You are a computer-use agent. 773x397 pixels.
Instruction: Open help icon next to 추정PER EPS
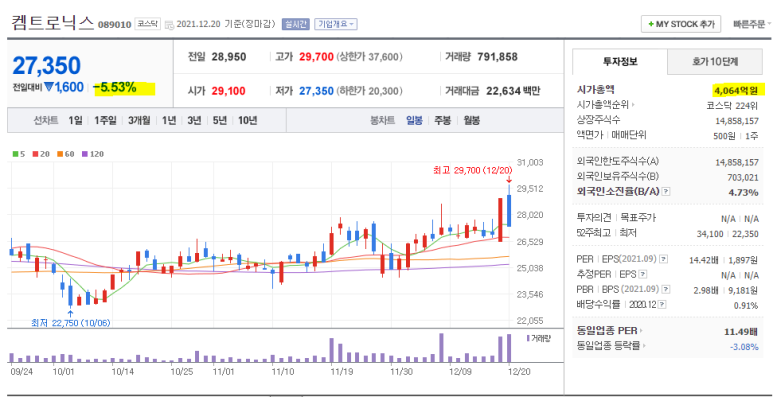(x=643, y=274)
